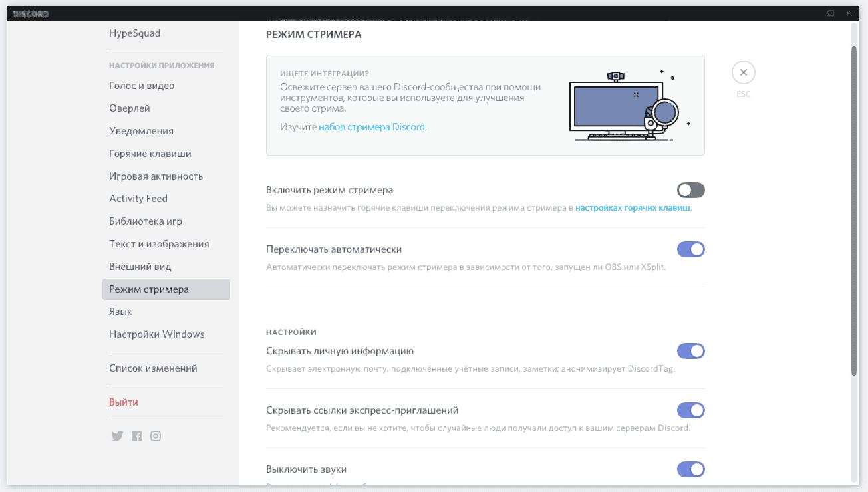Viewport: 868px width, 492px height.
Task: Open "Голос и видео" settings
Action: (166, 86)
